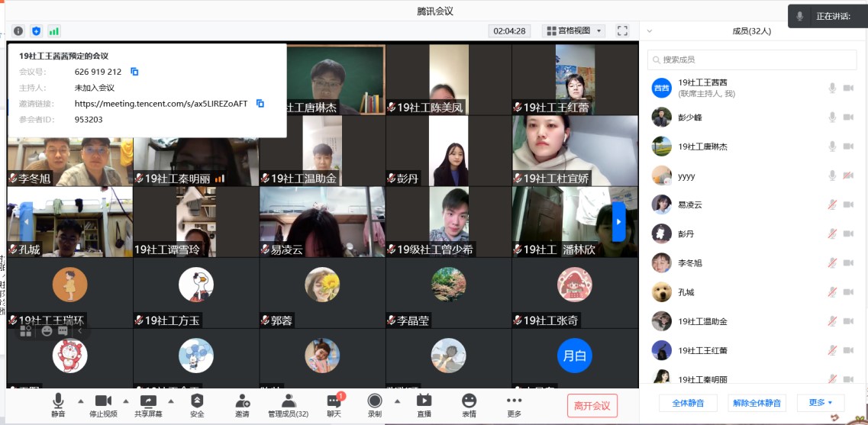
Task: Click the green network signal icon
Action: (54, 31)
